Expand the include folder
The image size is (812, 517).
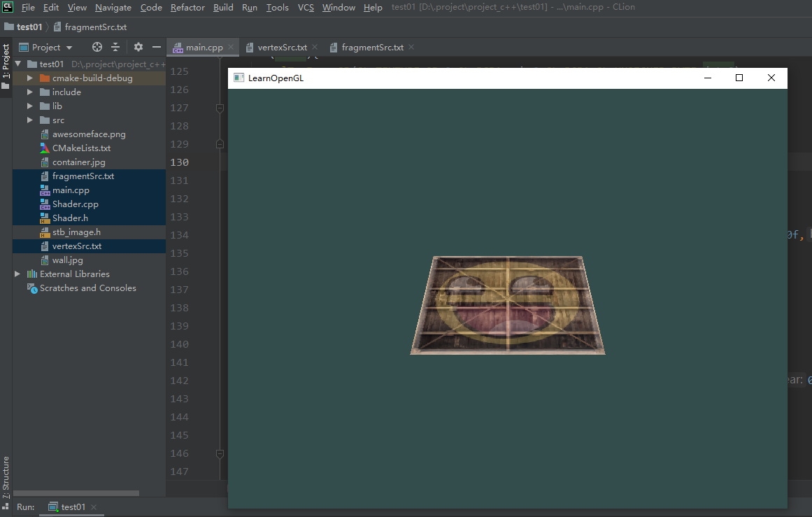[x=30, y=92]
